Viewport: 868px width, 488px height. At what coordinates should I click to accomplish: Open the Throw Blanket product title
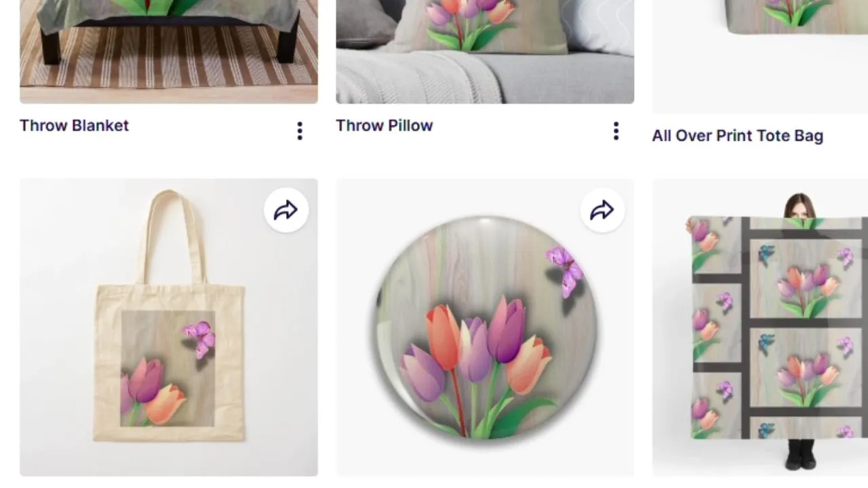pos(74,125)
